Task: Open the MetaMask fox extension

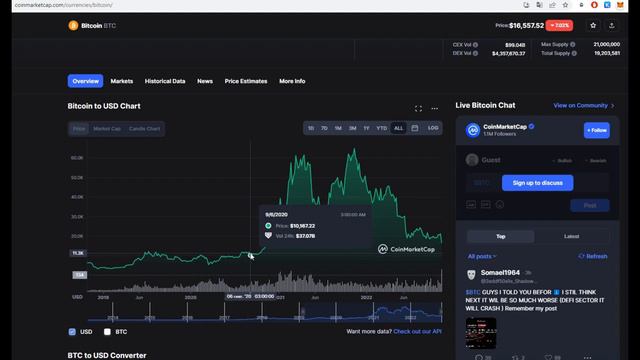Action: tap(620, 5)
